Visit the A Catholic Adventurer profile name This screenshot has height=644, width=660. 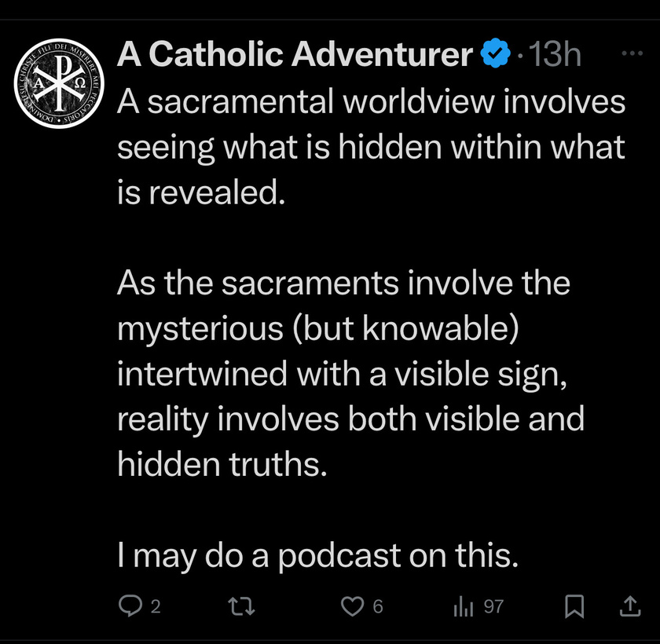pos(295,54)
